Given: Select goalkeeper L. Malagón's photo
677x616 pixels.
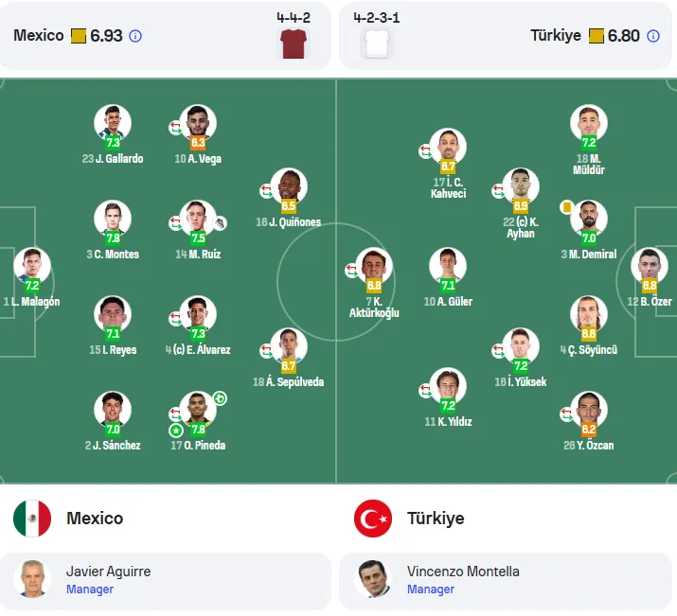Looking at the screenshot, I should coord(32,266).
